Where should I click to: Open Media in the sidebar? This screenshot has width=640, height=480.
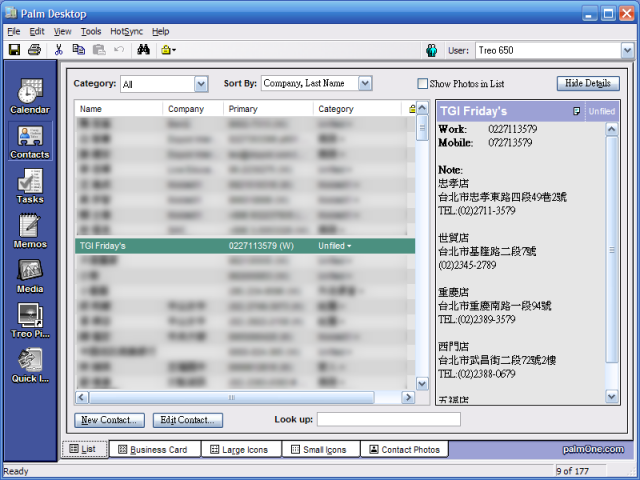[x=30, y=276]
